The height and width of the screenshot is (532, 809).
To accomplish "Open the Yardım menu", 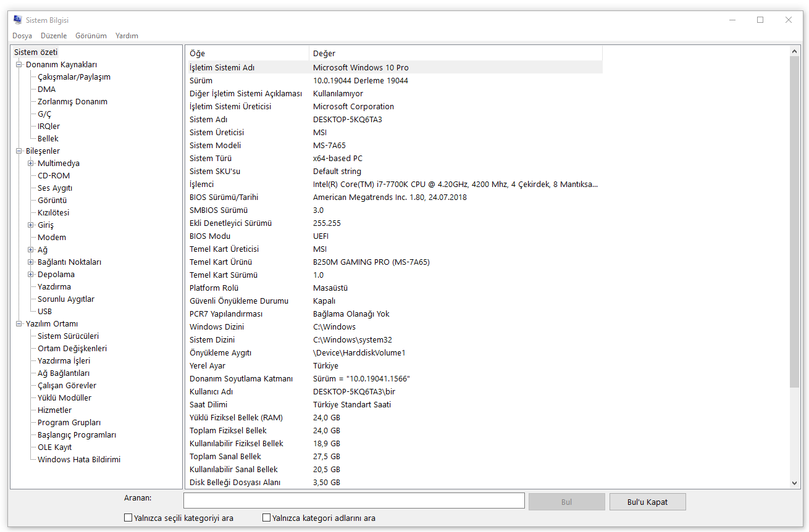I will [x=127, y=36].
